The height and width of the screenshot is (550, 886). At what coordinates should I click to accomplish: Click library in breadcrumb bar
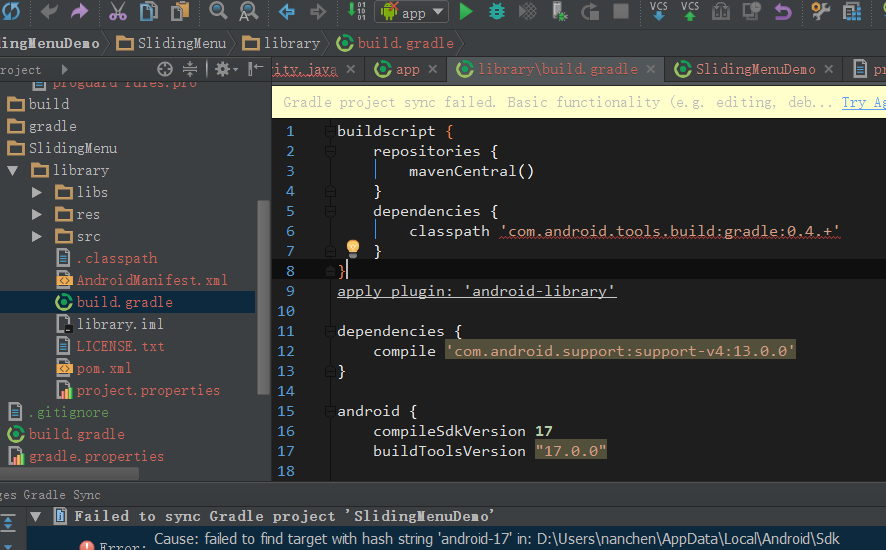(x=281, y=43)
